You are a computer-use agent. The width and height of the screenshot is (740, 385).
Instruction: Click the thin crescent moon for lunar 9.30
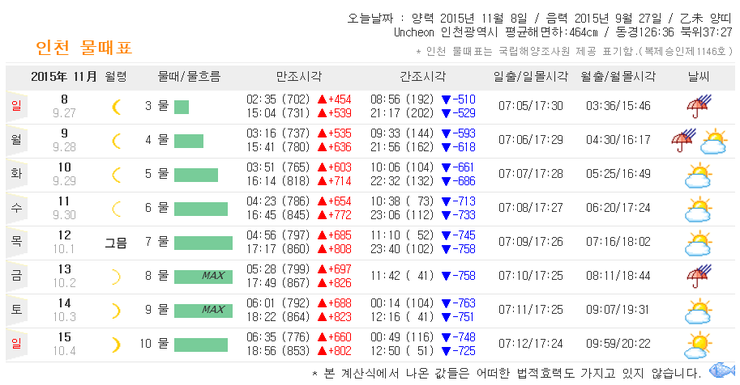[116, 209]
